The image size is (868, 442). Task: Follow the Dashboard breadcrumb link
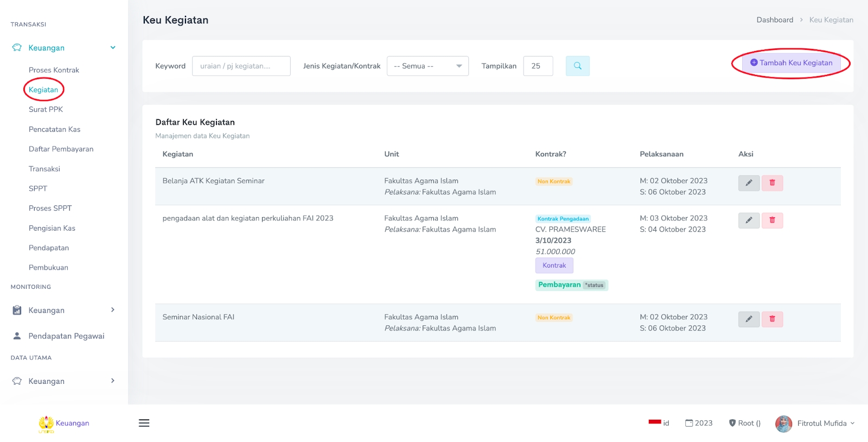coord(775,20)
